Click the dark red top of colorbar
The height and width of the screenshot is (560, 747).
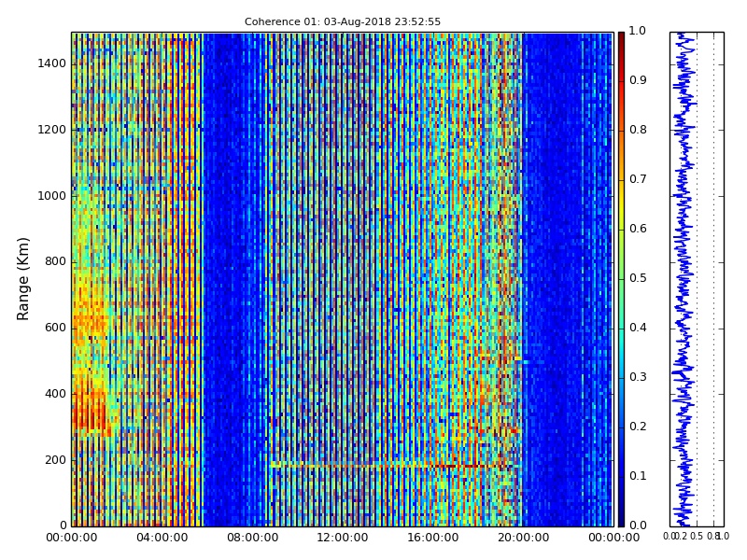coord(621,40)
